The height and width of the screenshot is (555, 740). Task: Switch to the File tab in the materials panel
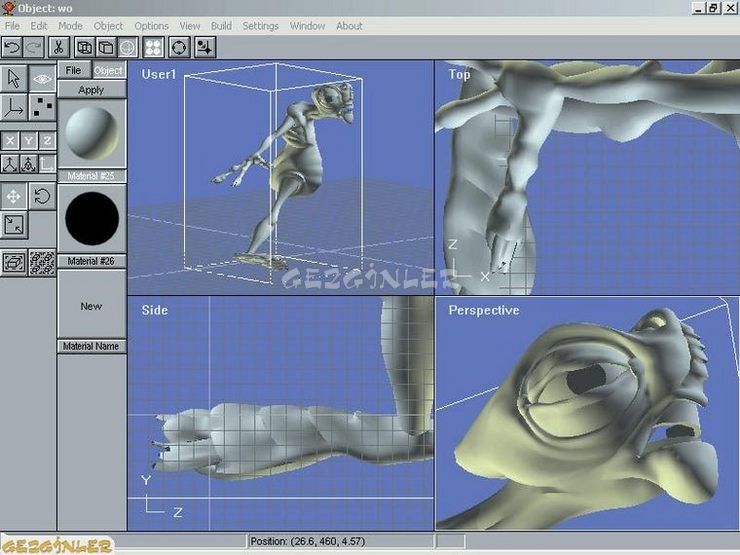point(73,71)
